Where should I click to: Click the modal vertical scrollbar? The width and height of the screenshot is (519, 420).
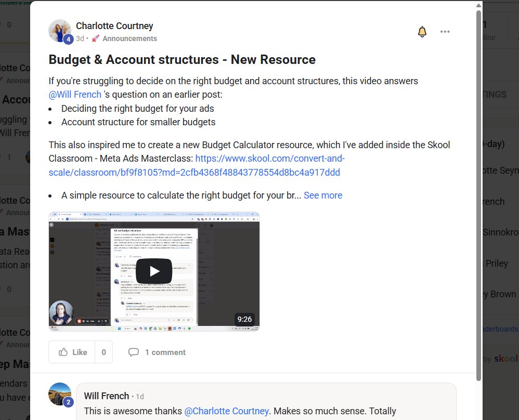click(478, 195)
